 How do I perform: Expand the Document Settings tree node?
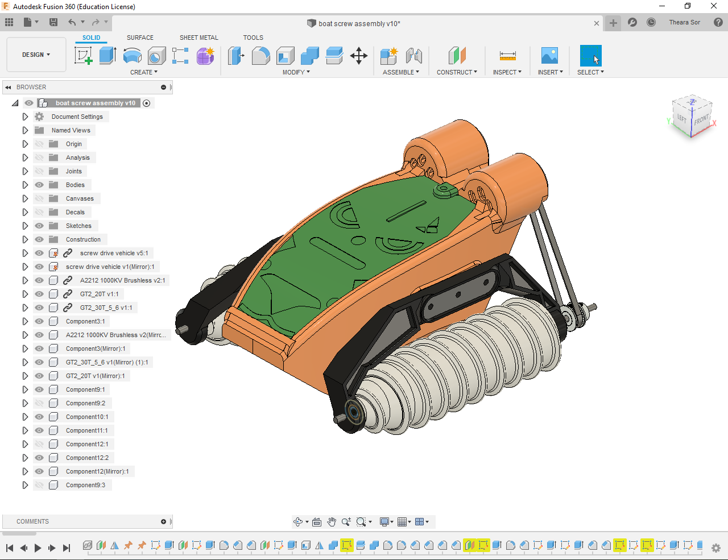point(25,117)
